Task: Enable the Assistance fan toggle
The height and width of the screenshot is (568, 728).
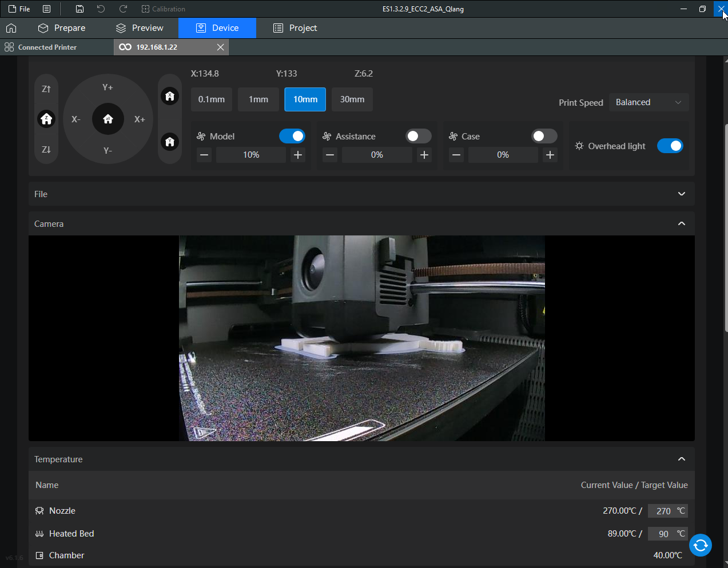Action: (x=418, y=136)
